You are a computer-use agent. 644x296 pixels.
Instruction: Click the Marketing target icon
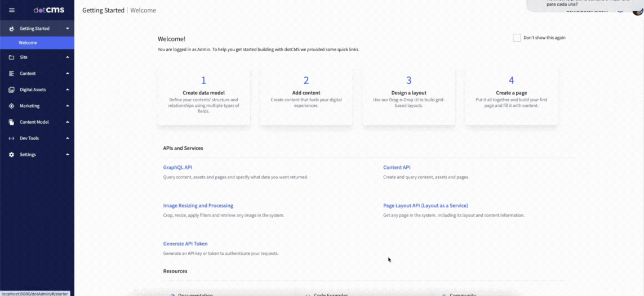click(11, 106)
